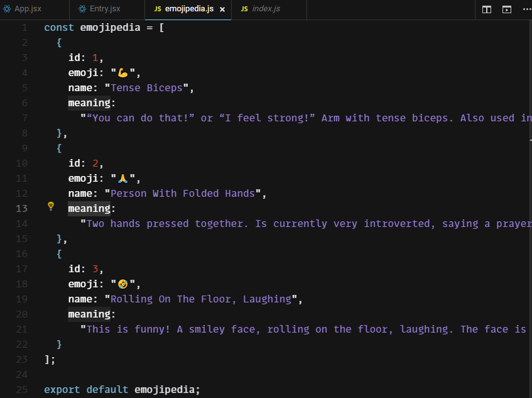Image resolution: width=532 pixels, height=398 pixels.
Task: Click "export default" on line 25
Action: (86, 389)
